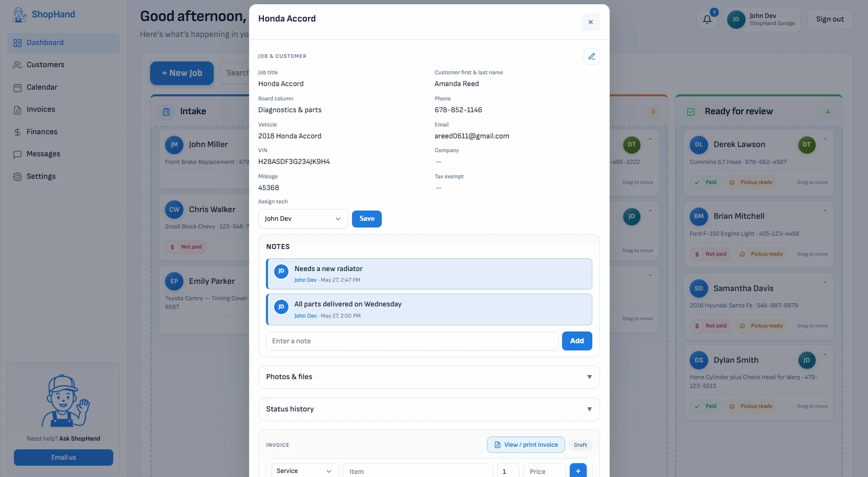Expand the Photos & files section
Viewport: 868px width, 477px height.
[429, 377]
